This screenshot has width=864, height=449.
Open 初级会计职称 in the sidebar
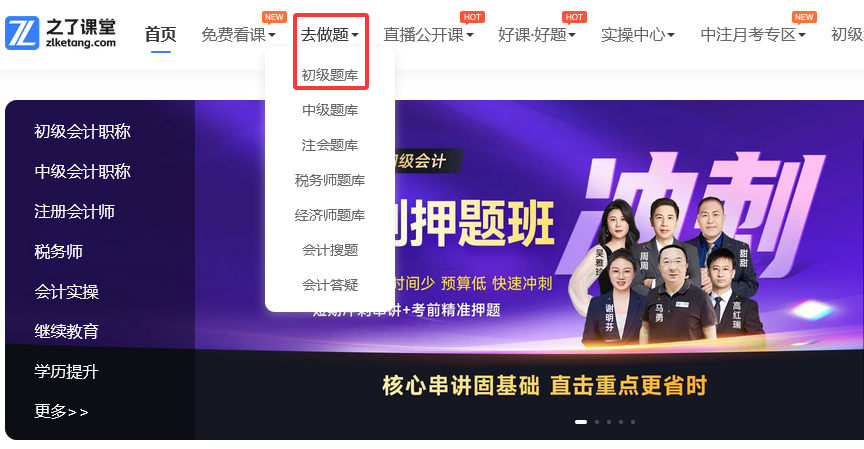[x=82, y=132]
